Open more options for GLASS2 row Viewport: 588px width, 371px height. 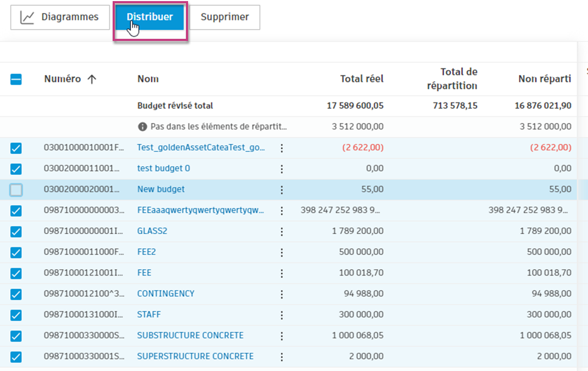tap(282, 232)
